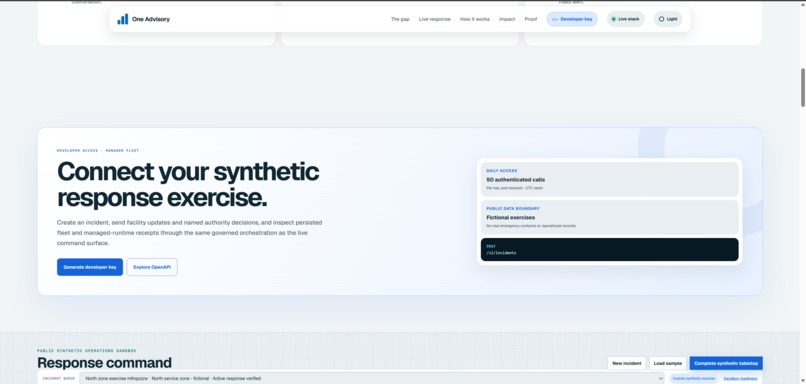Click the "Response command" heading
806x384 pixels.
pos(104,363)
